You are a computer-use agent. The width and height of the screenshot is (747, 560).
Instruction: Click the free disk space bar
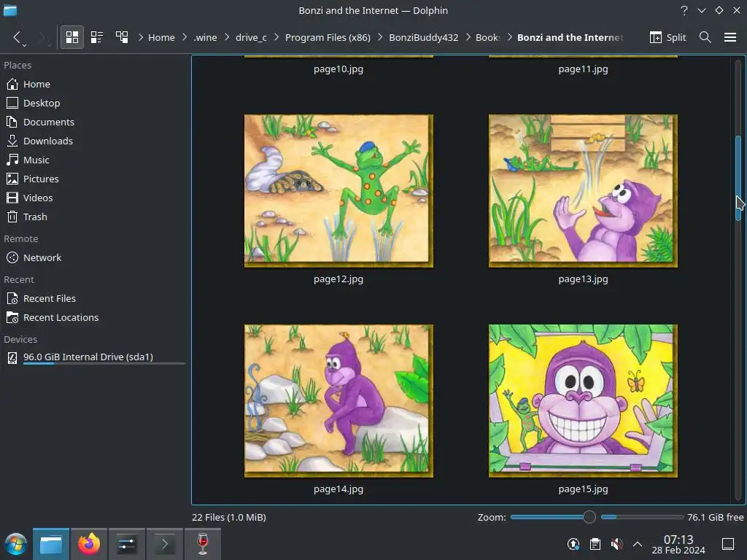click(642, 517)
